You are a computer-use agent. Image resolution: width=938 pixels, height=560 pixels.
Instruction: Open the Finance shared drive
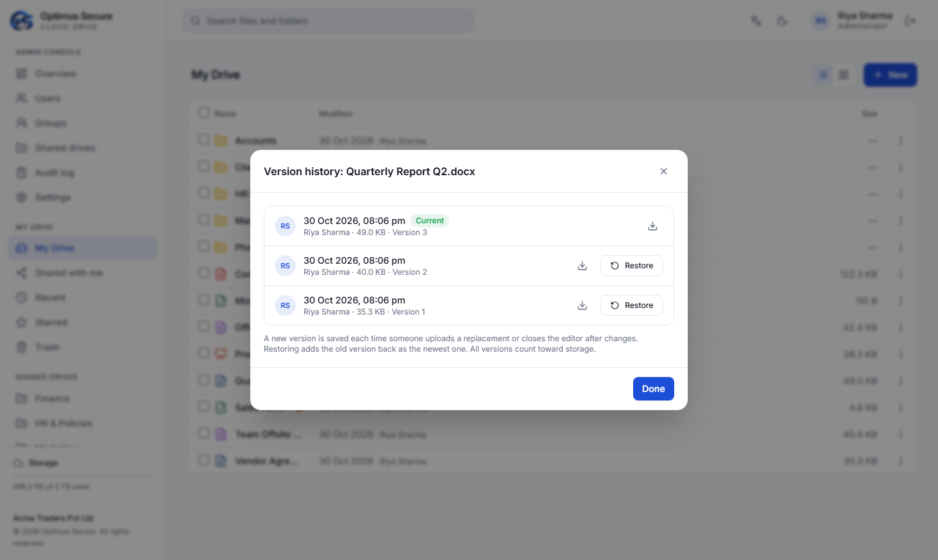pos(83,399)
